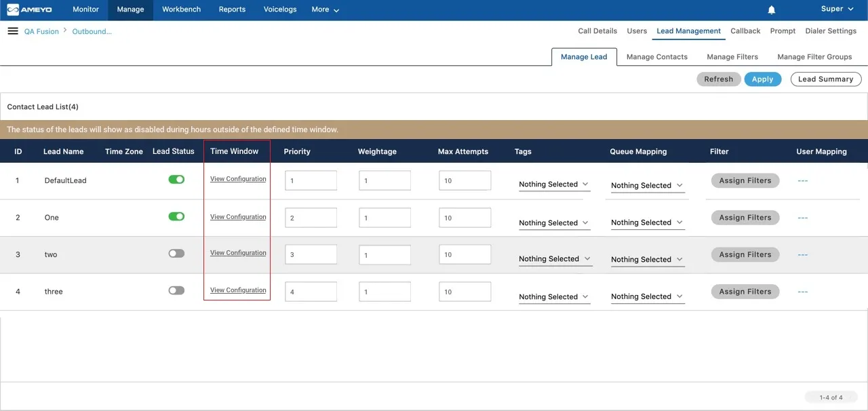This screenshot has width=868, height=411.
Task: Click the 'Contact Lead List(4)' heading
Action: (43, 107)
